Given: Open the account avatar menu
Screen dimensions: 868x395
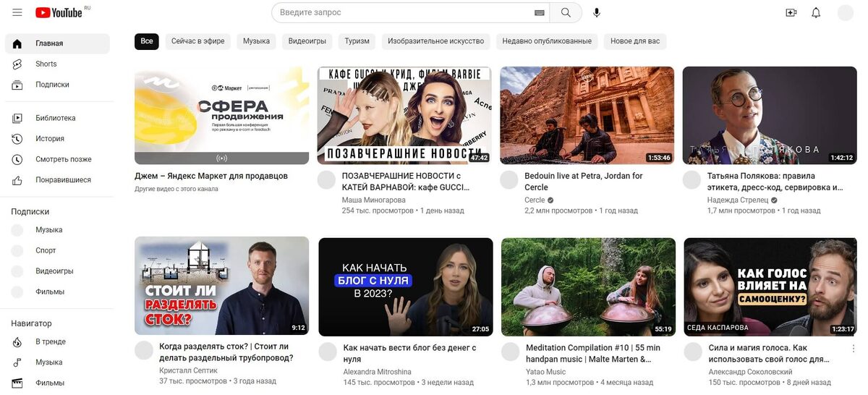Looking at the screenshot, I should coord(845,12).
